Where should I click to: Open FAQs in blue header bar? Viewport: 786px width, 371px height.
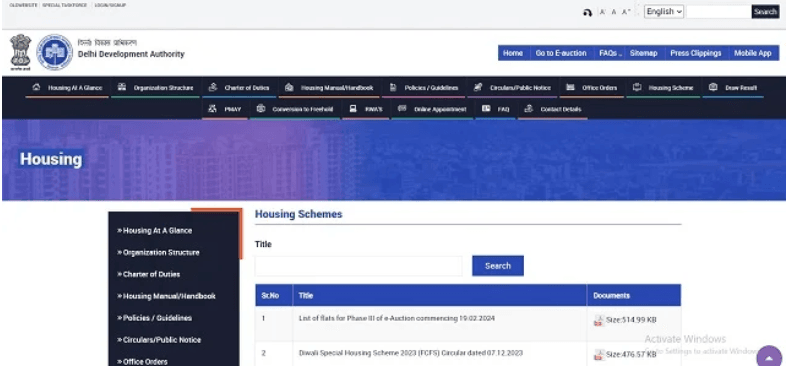coord(609,53)
